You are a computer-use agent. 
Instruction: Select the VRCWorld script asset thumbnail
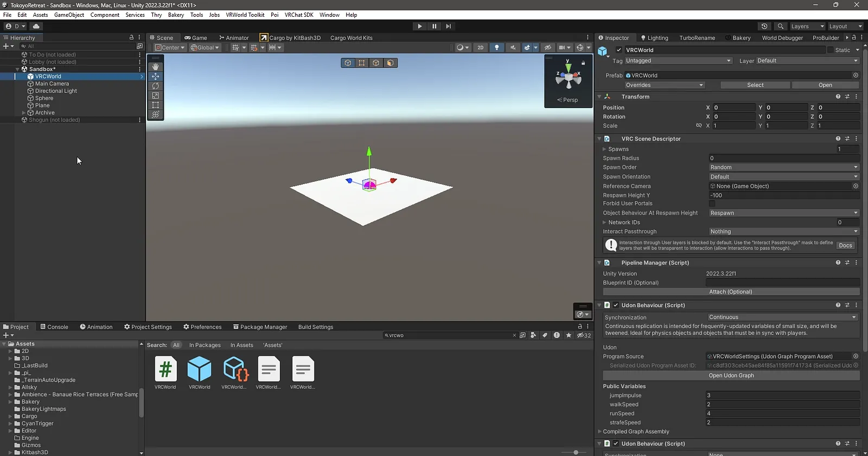coord(165,373)
